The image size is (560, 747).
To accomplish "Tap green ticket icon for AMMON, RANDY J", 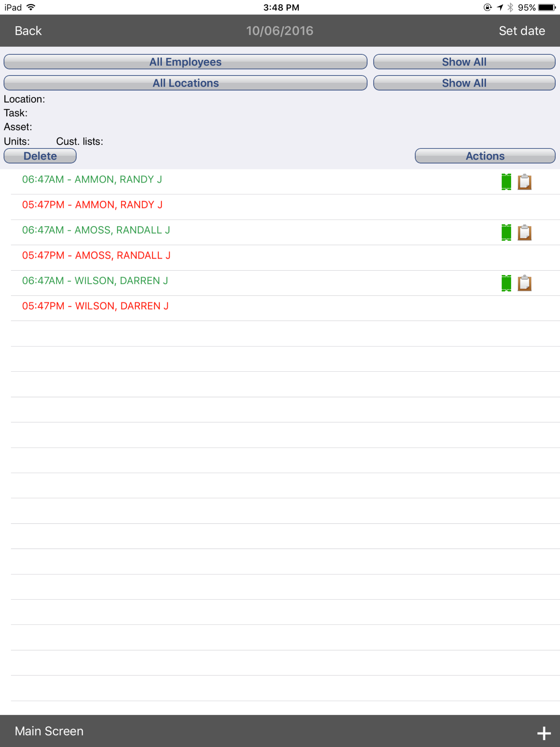I will pos(506,182).
